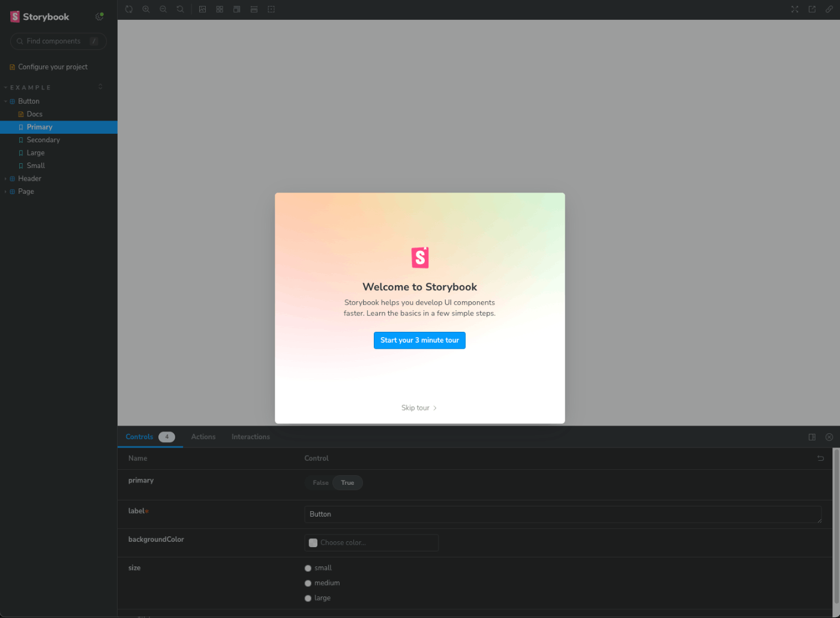
Task: Zoom out on the canvas
Action: tap(163, 10)
